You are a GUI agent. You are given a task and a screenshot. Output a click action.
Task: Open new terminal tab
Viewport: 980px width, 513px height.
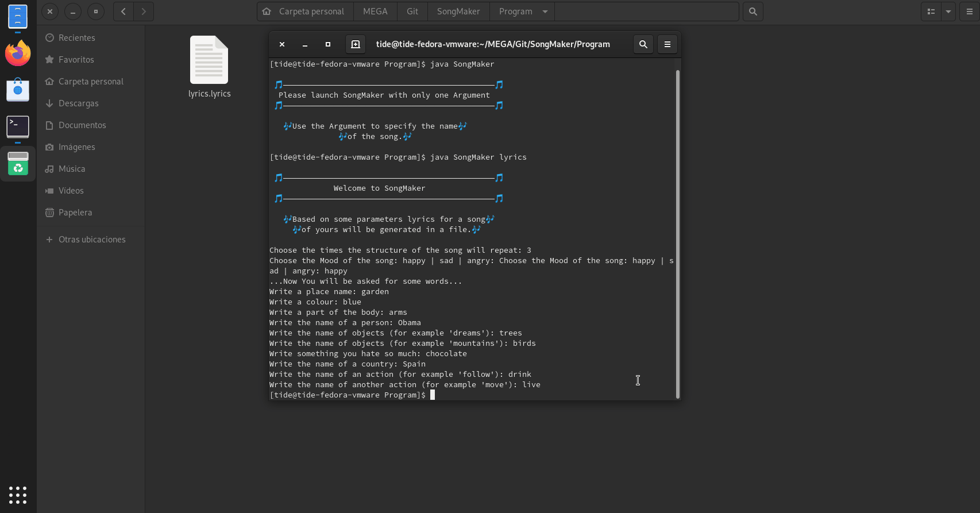(356, 44)
